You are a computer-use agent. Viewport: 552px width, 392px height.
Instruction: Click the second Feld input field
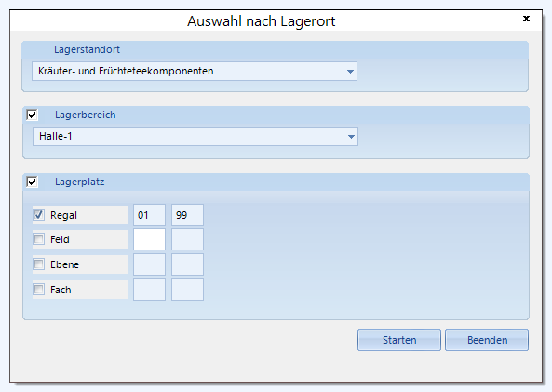(187, 239)
